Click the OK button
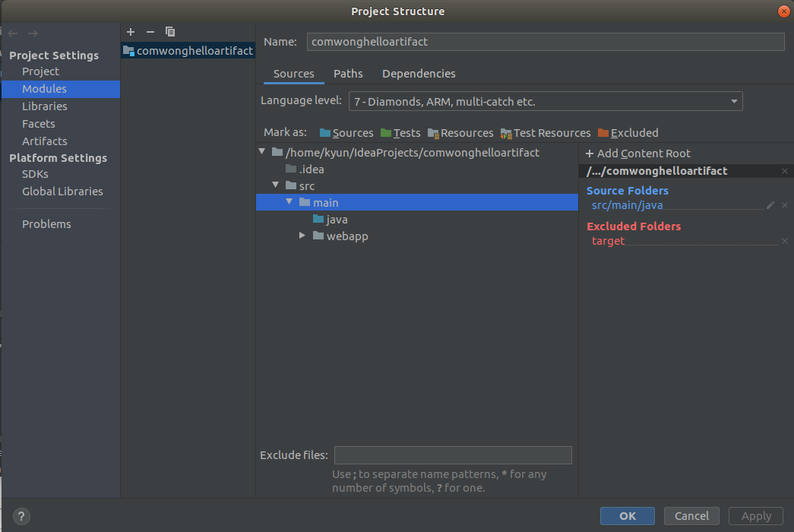The image size is (794, 532). pyautogui.click(x=628, y=516)
